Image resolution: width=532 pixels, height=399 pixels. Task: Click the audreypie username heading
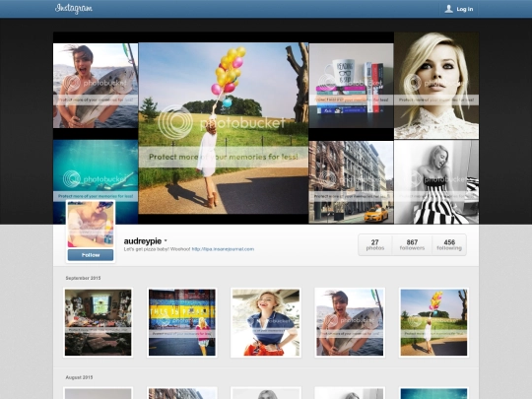pyautogui.click(x=143, y=241)
